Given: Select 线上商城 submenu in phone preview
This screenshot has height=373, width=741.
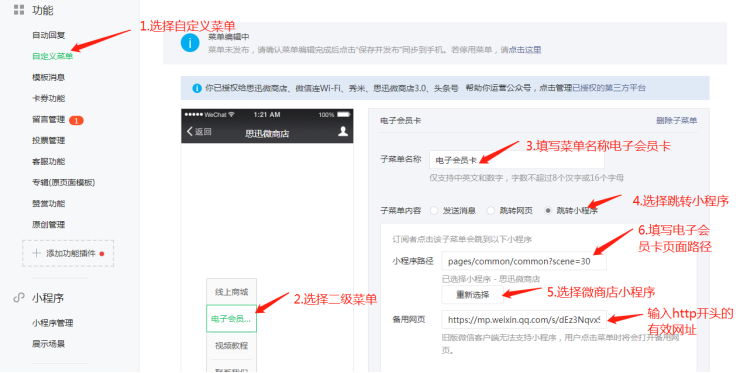Looking at the screenshot, I should coord(231,292).
